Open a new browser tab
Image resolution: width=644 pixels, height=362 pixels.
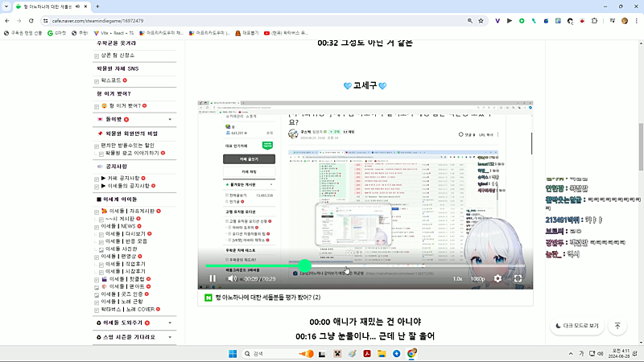[x=97, y=6]
